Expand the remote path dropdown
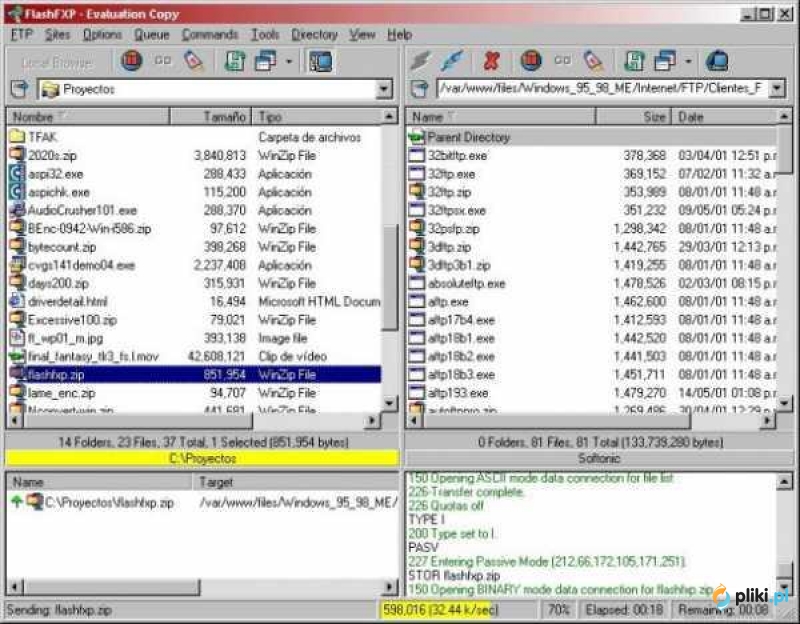The width and height of the screenshot is (800, 624). click(x=777, y=88)
